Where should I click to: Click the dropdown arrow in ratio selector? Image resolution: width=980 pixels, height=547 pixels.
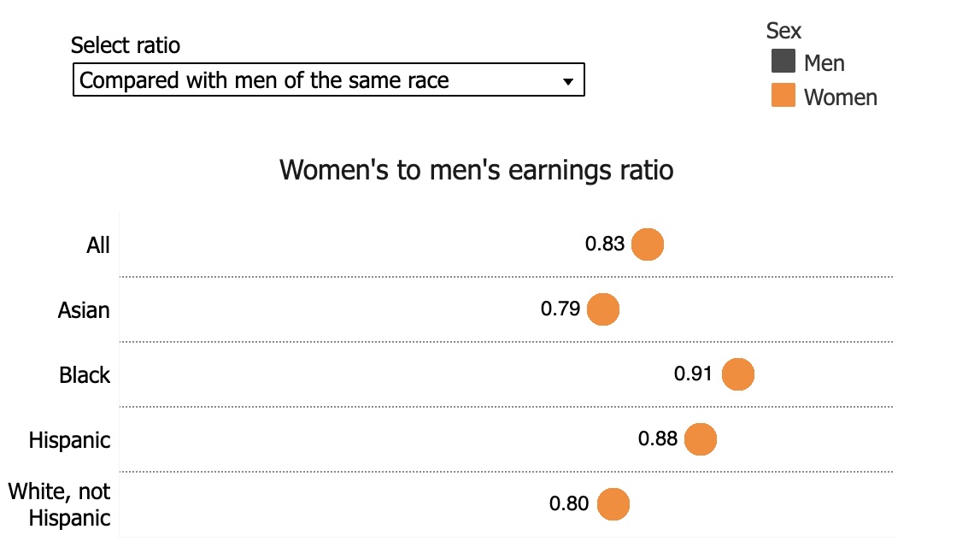pyautogui.click(x=567, y=81)
